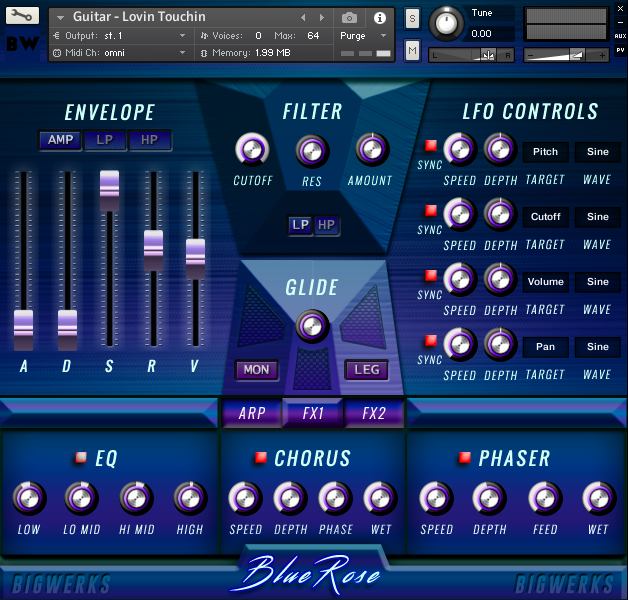Select the HP filter type button
Screen dimensions: 628x600
(x=326, y=225)
